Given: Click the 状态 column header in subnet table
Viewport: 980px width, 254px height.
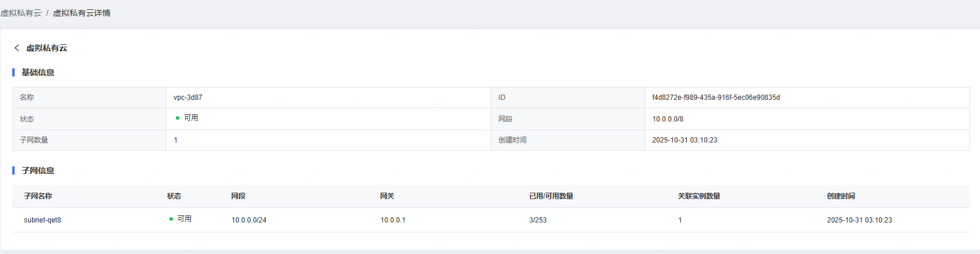Looking at the screenshot, I should (x=174, y=196).
